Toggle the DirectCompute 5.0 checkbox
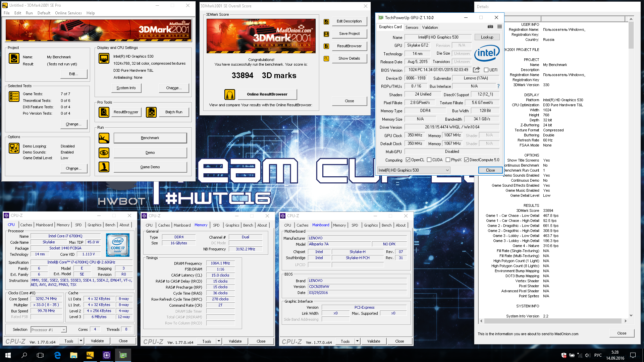Screen dimensions: 644x362 (466, 160)
